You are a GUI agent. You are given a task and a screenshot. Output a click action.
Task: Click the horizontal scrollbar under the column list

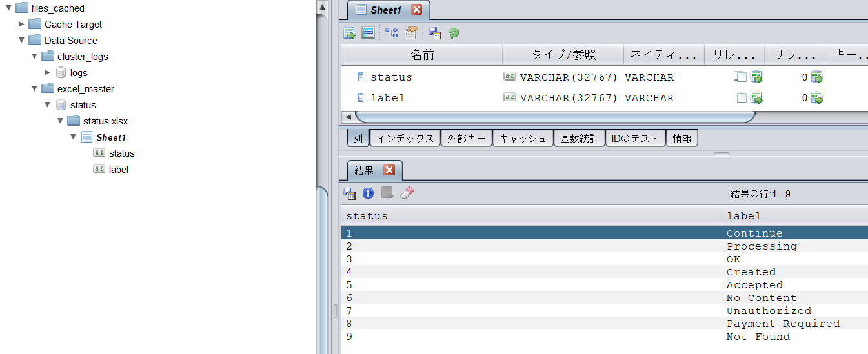point(554,117)
